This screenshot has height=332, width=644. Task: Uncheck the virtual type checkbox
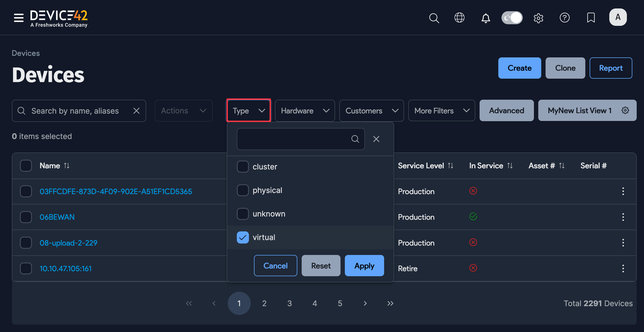pyautogui.click(x=243, y=237)
